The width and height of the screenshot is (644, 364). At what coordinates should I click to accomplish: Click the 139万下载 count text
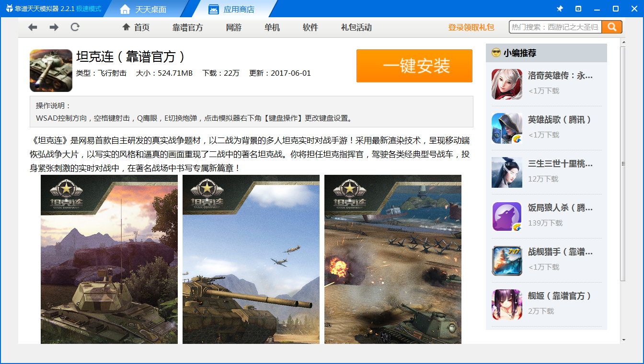point(545,223)
